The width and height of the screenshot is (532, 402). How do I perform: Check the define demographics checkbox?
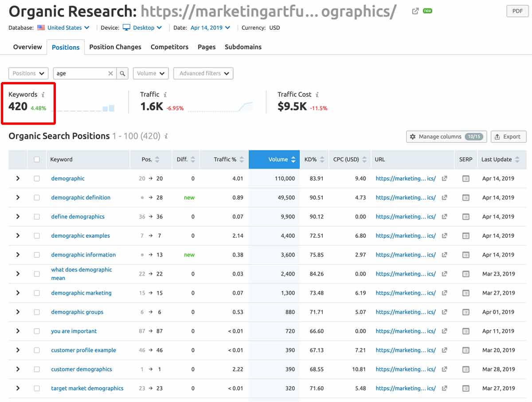pyautogui.click(x=37, y=217)
